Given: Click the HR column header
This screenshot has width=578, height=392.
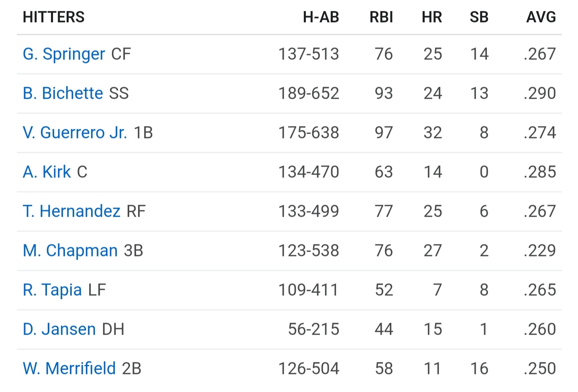Looking at the screenshot, I should tap(431, 17).
